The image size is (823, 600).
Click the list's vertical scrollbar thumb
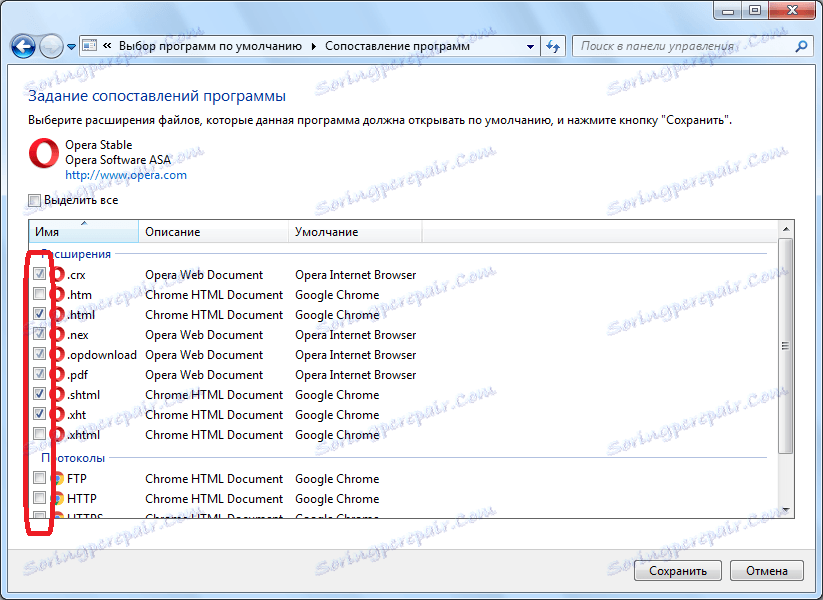(786, 345)
